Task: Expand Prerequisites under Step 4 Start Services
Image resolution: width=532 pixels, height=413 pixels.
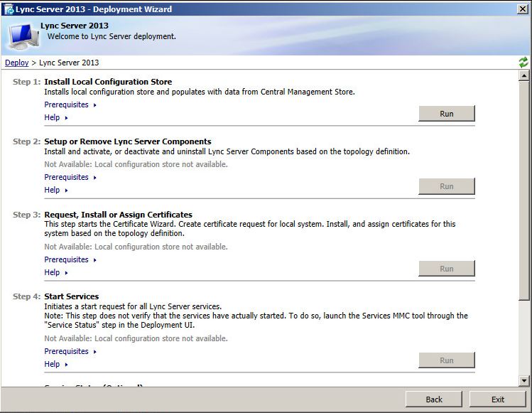Action: coord(70,352)
